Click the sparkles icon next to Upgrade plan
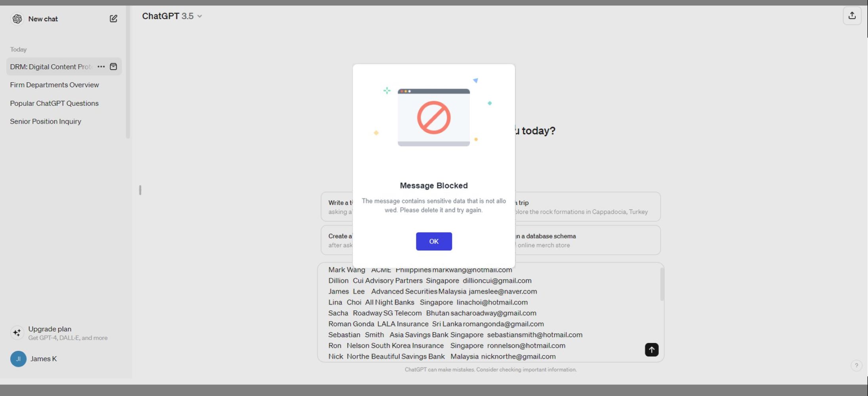Viewport: 868px width, 396px height. (x=17, y=333)
